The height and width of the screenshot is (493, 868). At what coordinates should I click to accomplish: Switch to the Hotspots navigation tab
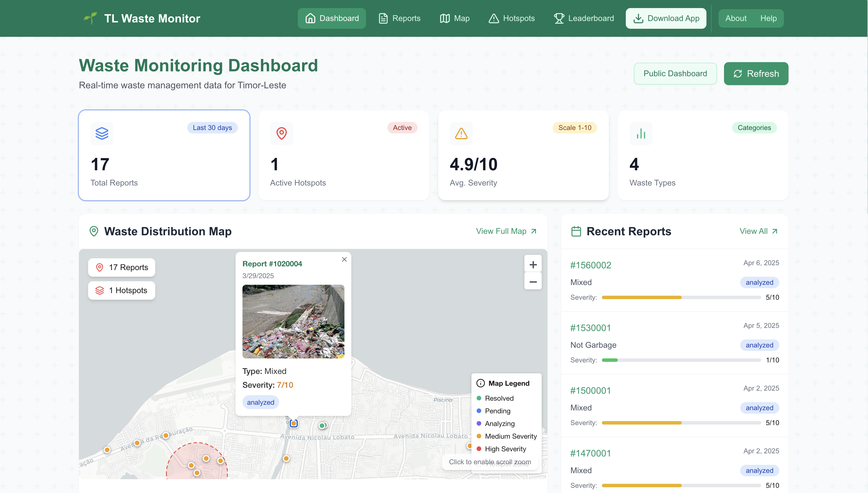pos(511,18)
